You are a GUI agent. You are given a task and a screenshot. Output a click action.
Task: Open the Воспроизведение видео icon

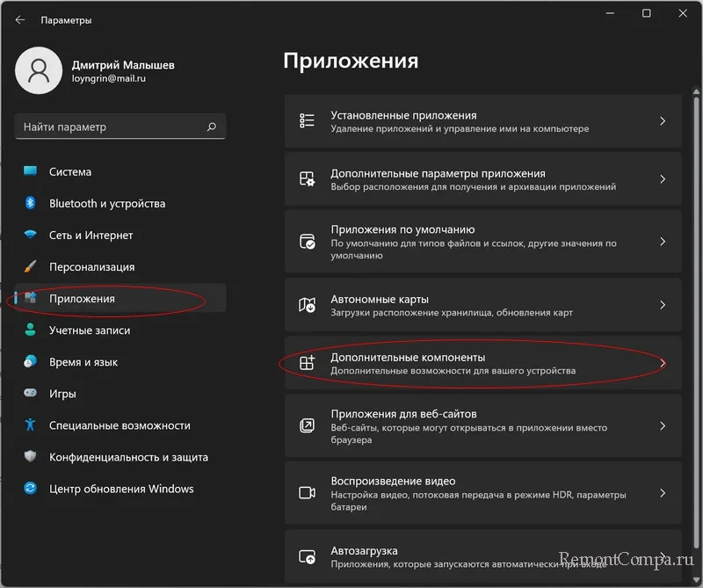coord(306,492)
